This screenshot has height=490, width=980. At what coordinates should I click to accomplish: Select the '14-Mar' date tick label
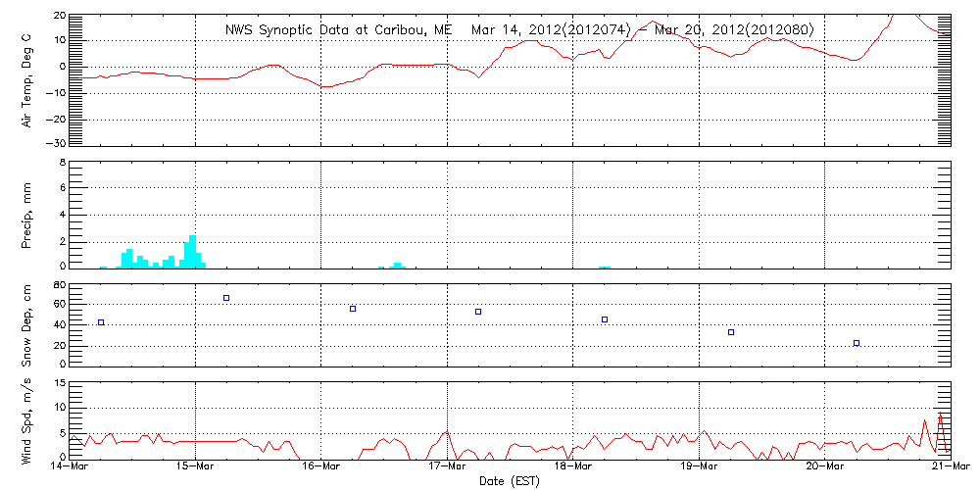70,468
